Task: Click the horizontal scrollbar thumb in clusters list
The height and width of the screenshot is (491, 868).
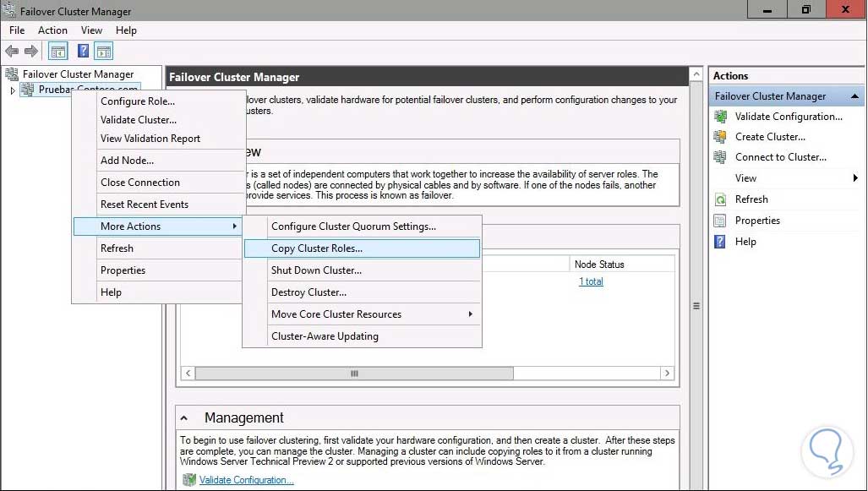Action: [x=354, y=373]
